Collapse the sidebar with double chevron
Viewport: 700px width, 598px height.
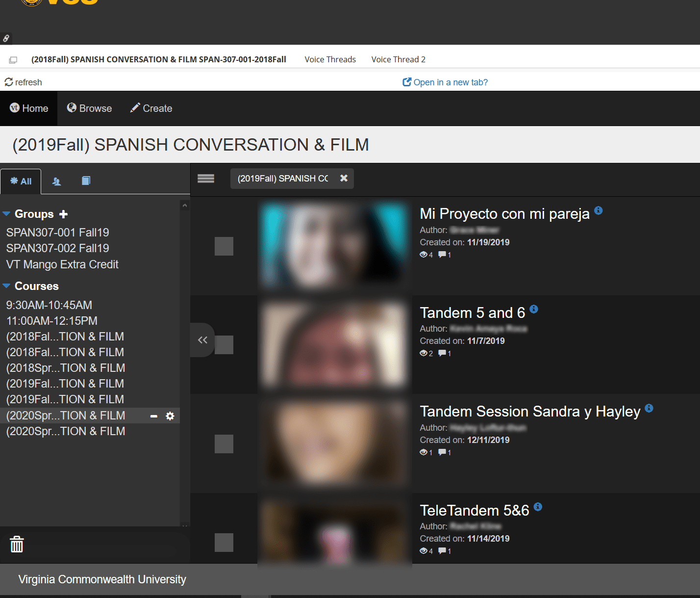(x=202, y=340)
